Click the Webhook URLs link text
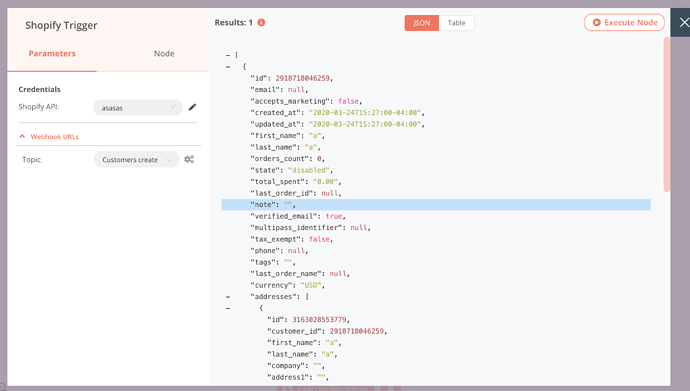This screenshot has height=391, width=690. pyautogui.click(x=55, y=137)
